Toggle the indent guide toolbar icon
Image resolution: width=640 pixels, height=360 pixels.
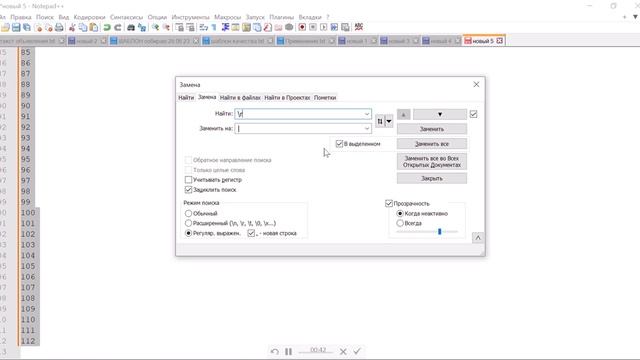click(x=226, y=27)
